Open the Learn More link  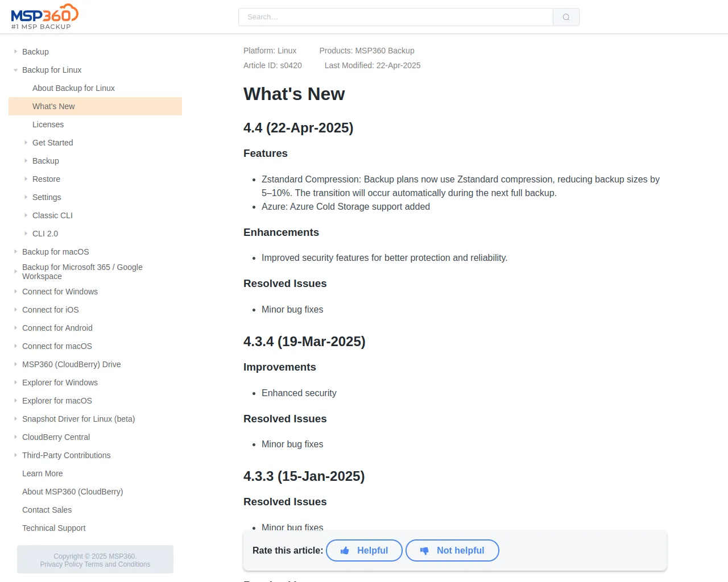(x=42, y=473)
